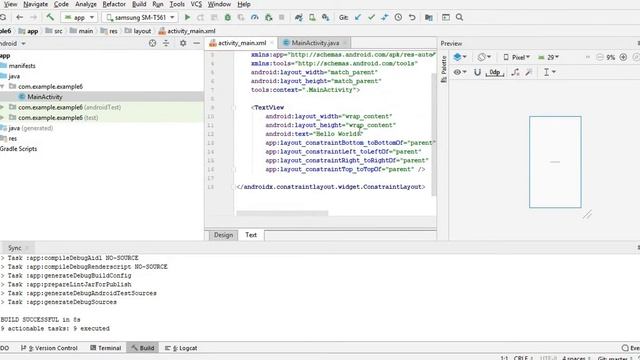Click the infer constraints wand icon

click(x=529, y=72)
